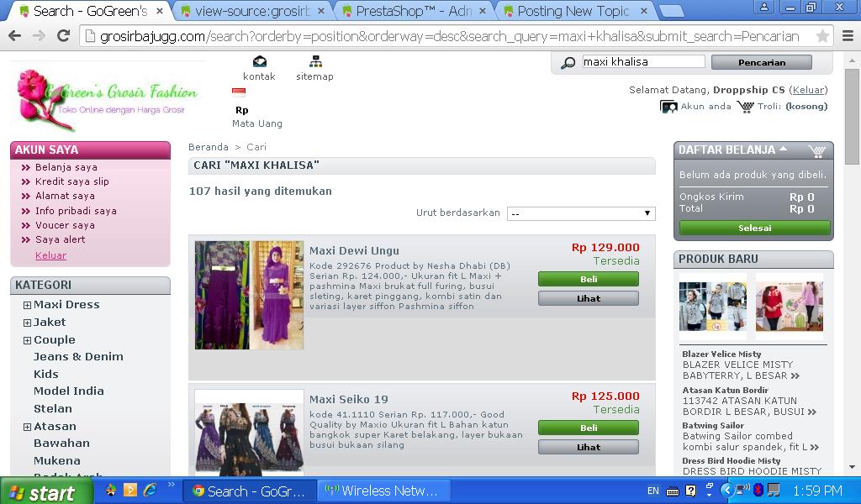Expand Atasan category
This screenshot has height=504, width=861.
click(27, 428)
